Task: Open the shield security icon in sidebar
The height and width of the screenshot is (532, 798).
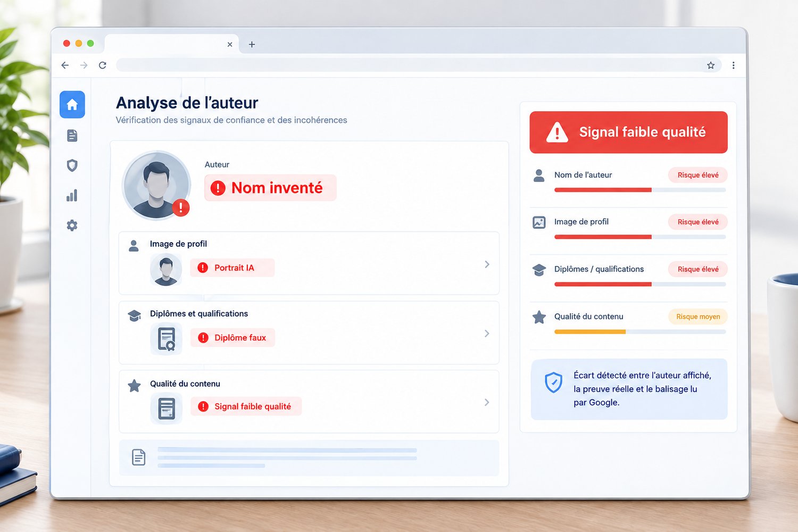Action: point(72,165)
